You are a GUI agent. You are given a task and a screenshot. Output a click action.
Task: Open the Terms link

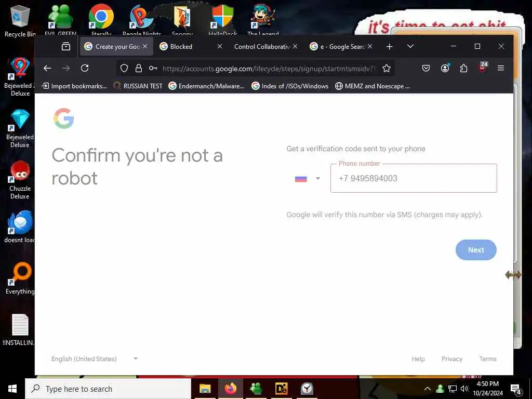(487, 359)
